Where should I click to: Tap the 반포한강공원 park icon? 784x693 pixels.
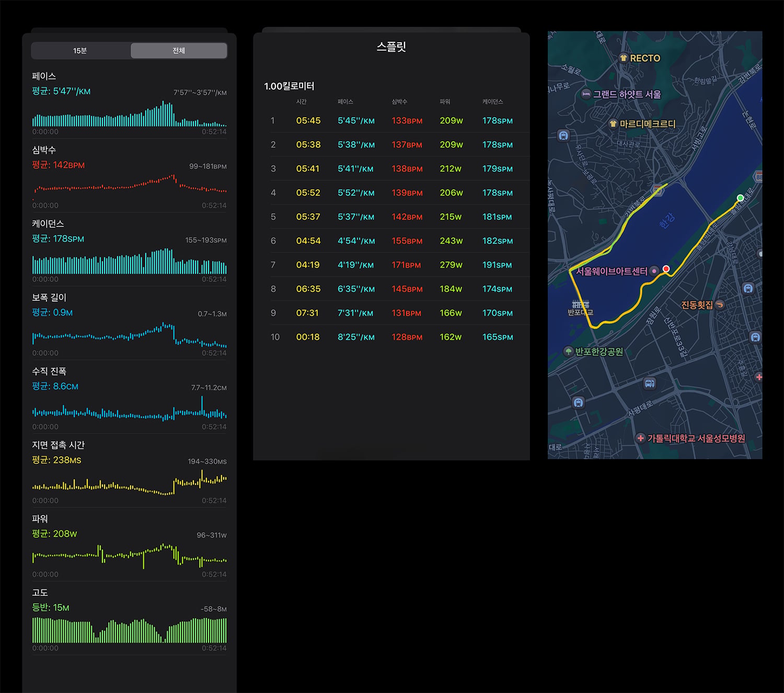click(x=569, y=351)
